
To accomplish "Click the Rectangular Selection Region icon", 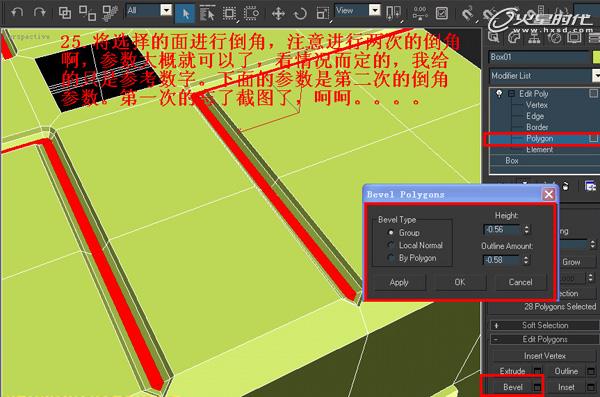I will 229,13.
